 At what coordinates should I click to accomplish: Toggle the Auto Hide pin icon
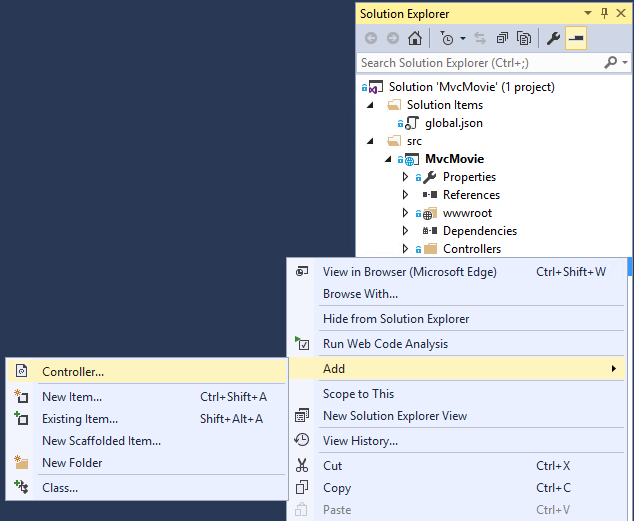click(605, 13)
